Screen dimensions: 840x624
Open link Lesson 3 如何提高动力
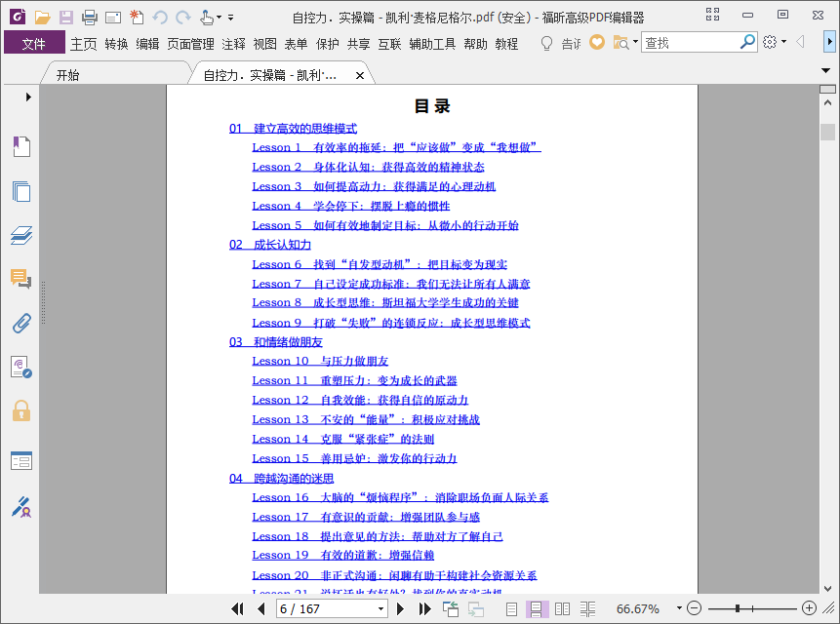(374, 186)
